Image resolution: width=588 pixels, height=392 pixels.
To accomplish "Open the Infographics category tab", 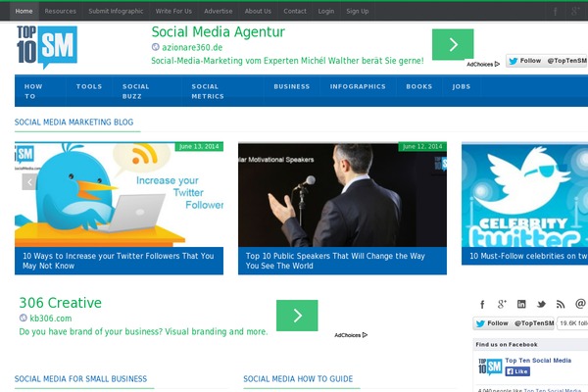I will 358,86.
